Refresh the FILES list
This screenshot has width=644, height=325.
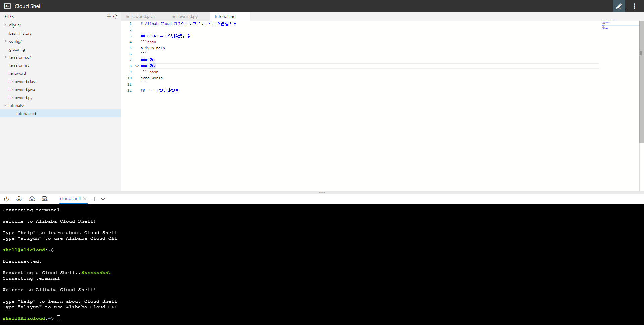115,16
